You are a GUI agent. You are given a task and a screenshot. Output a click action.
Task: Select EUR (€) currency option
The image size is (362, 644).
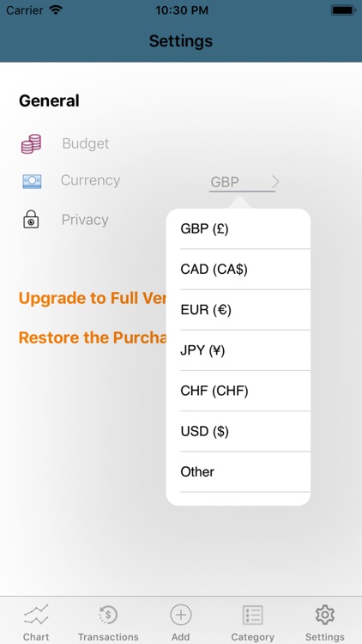tap(238, 310)
